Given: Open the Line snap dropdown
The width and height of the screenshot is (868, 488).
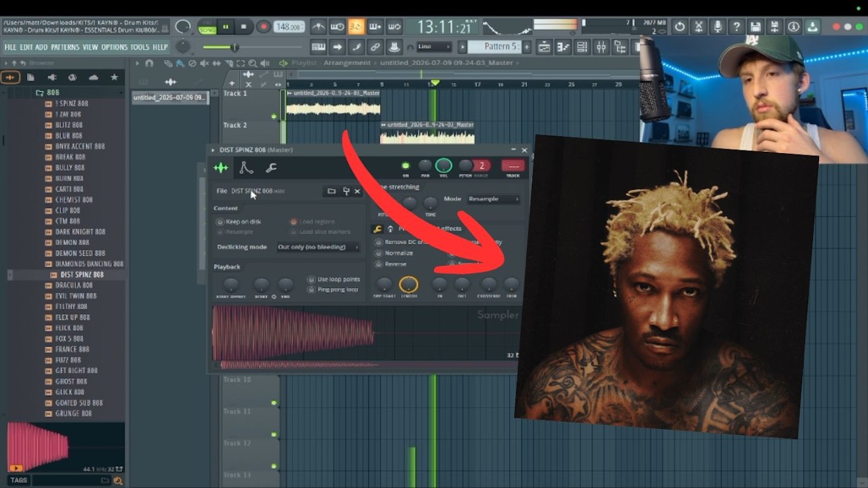Looking at the screenshot, I should point(434,47).
